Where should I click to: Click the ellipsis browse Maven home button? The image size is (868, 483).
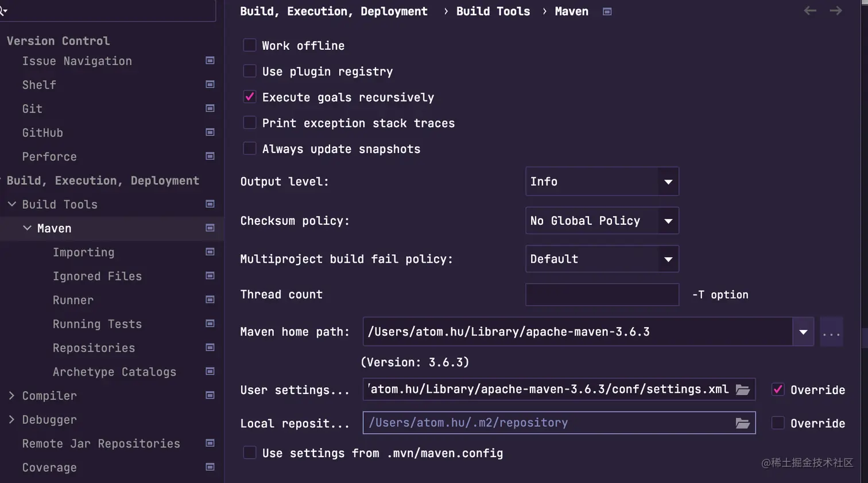point(831,332)
